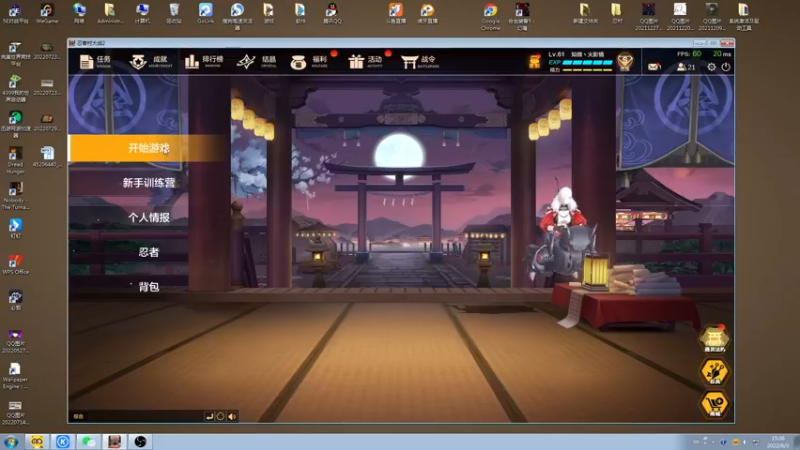Click the gold rank badge beside player name
Image resolution: width=800 pixels, height=450 pixels.
tap(625, 62)
